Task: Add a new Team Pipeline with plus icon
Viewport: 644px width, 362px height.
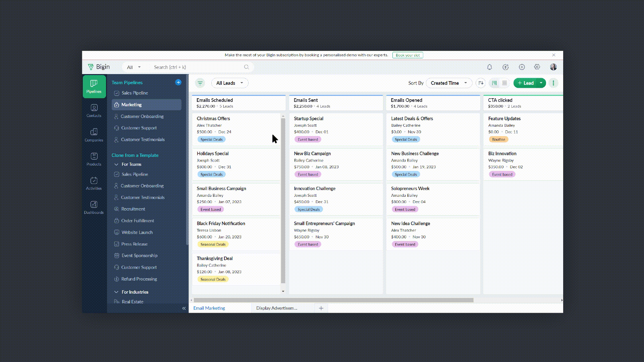Action: click(x=178, y=82)
